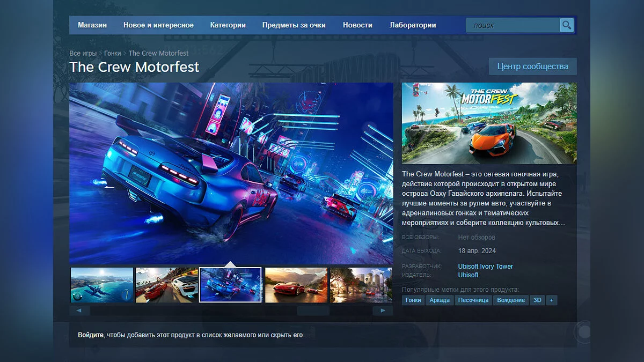
Task: Open the Центр сообщества button
Action: [532, 67]
